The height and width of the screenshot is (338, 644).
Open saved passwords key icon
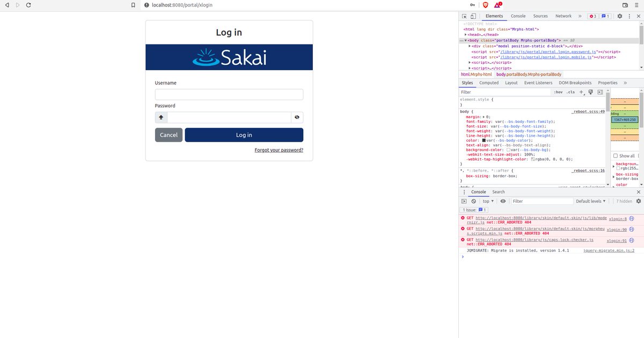pos(473,5)
